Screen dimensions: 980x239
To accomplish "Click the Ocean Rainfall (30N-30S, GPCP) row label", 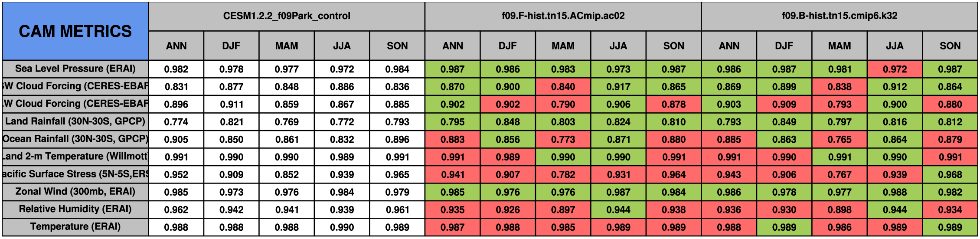I will 75,139.
